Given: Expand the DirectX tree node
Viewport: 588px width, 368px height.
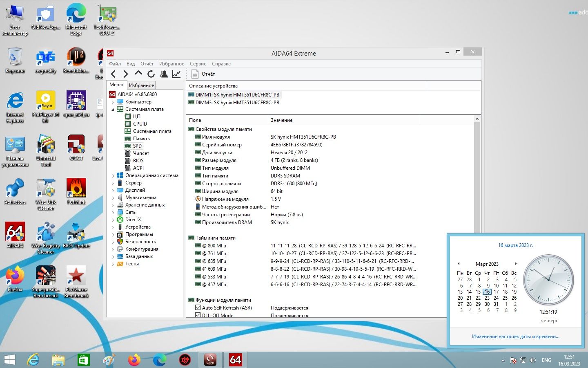Looking at the screenshot, I should click(x=113, y=220).
